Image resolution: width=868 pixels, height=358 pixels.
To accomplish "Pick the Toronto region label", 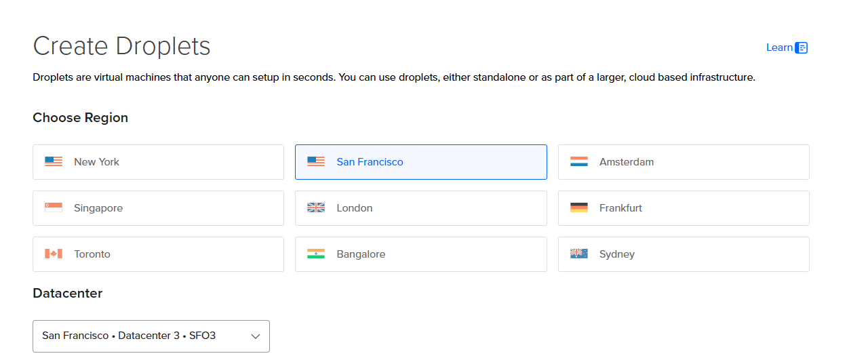I will [x=92, y=254].
